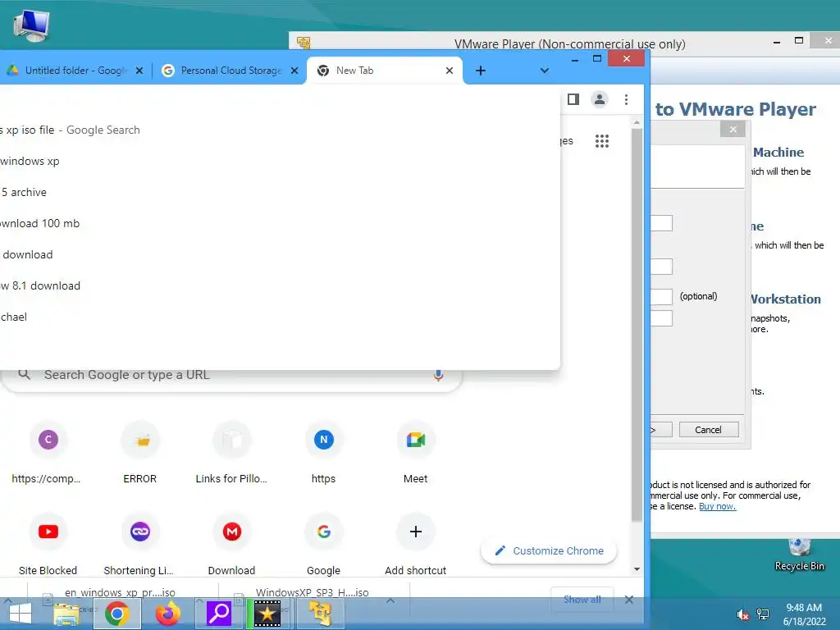
Task: Open the Shortening Li... shortcut
Action: click(x=139, y=545)
